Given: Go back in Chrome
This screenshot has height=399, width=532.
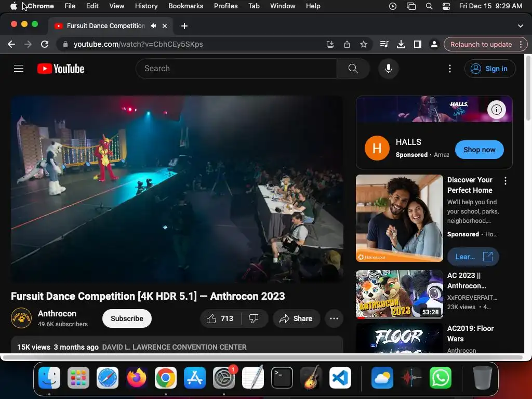Looking at the screenshot, I should [x=11, y=45].
